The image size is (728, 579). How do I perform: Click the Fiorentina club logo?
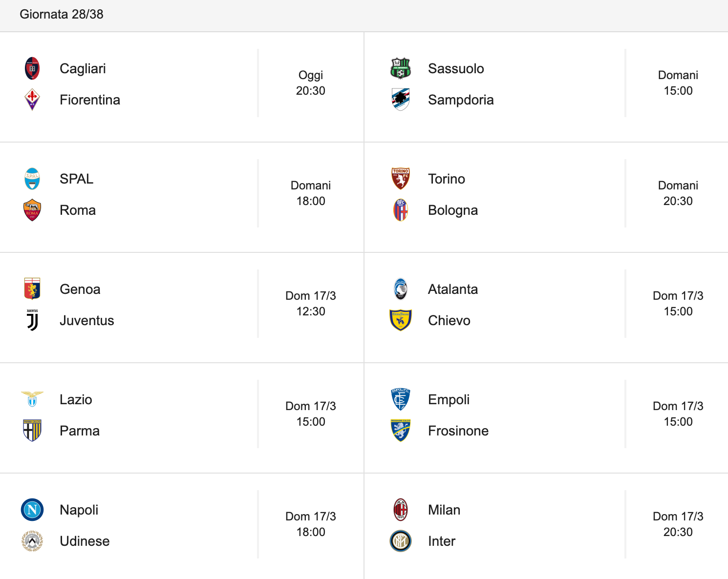(32, 100)
